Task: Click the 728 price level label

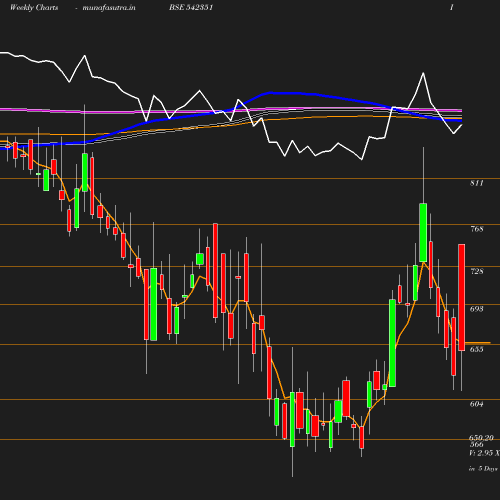Action: pyautogui.click(x=477, y=271)
